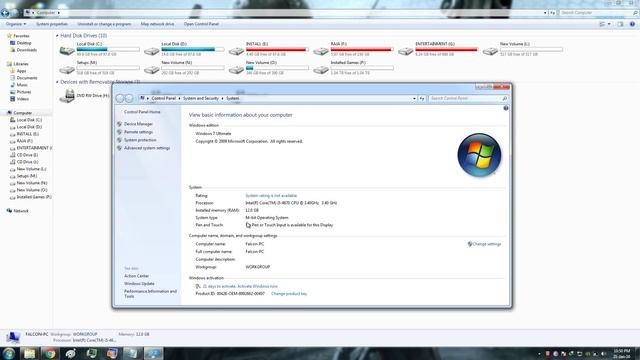
Task: Open the Windows Start orb
Action: 8,353
